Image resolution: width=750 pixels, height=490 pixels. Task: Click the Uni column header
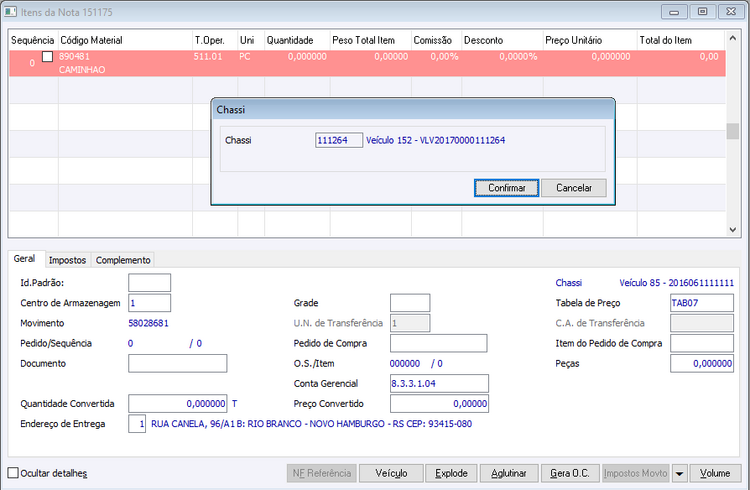[251, 40]
